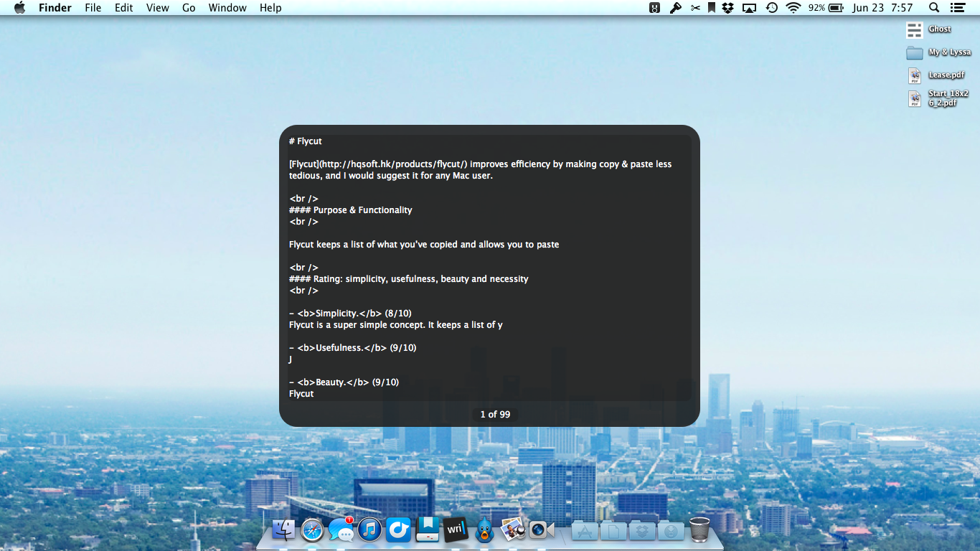980x551 pixels.
Task: Open the View menu
Action: coord(158,8)
